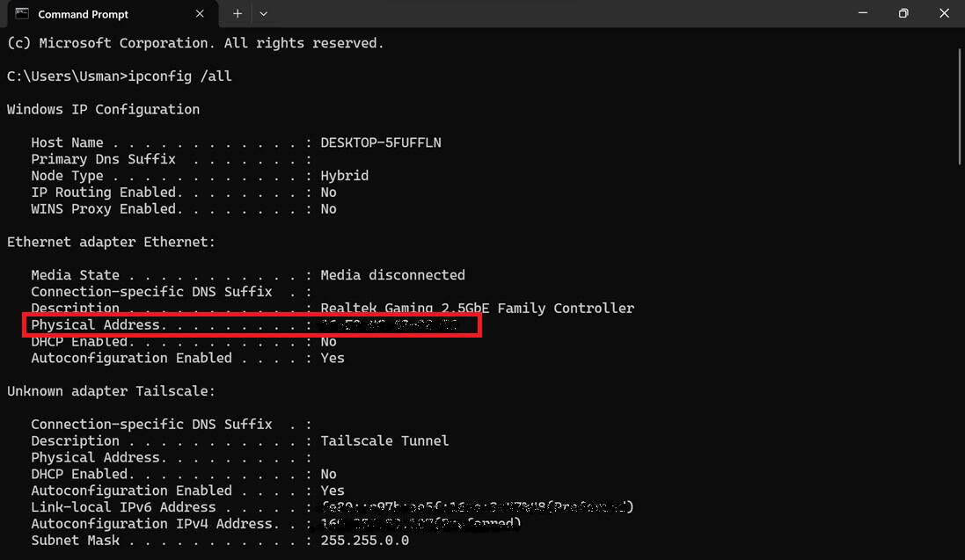
Task: Click the close window icon
Action: point(944,13)
